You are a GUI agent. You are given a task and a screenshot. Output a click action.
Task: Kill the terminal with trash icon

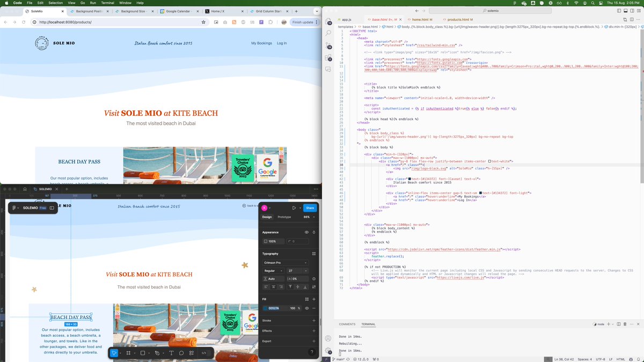coord(625,324)
